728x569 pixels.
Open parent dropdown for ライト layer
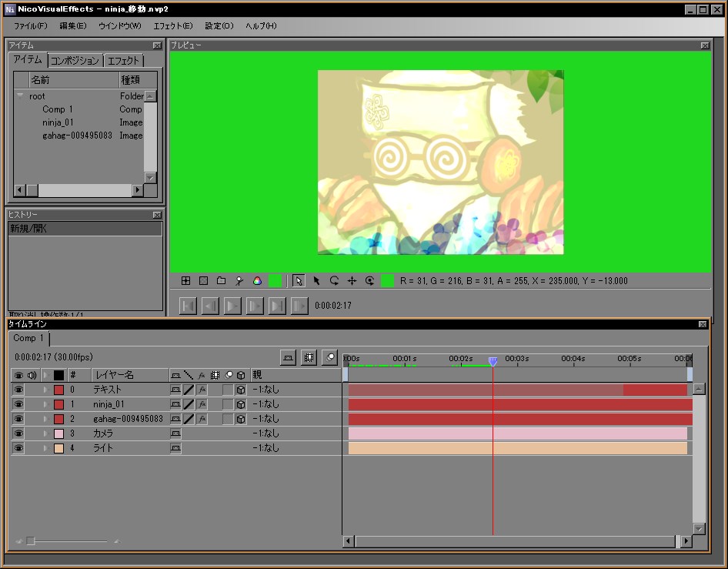[265, 448]
